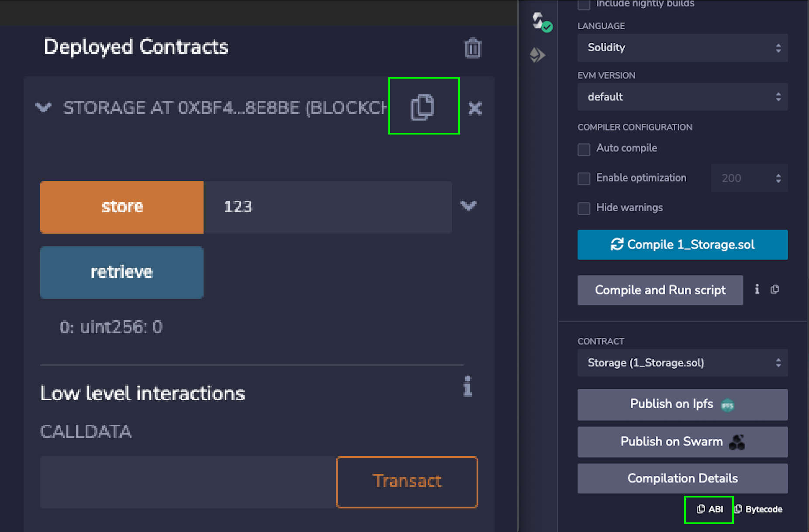The image size is (809, 532).
Task: Expand the store function parameters arrow
Action: 468,205
